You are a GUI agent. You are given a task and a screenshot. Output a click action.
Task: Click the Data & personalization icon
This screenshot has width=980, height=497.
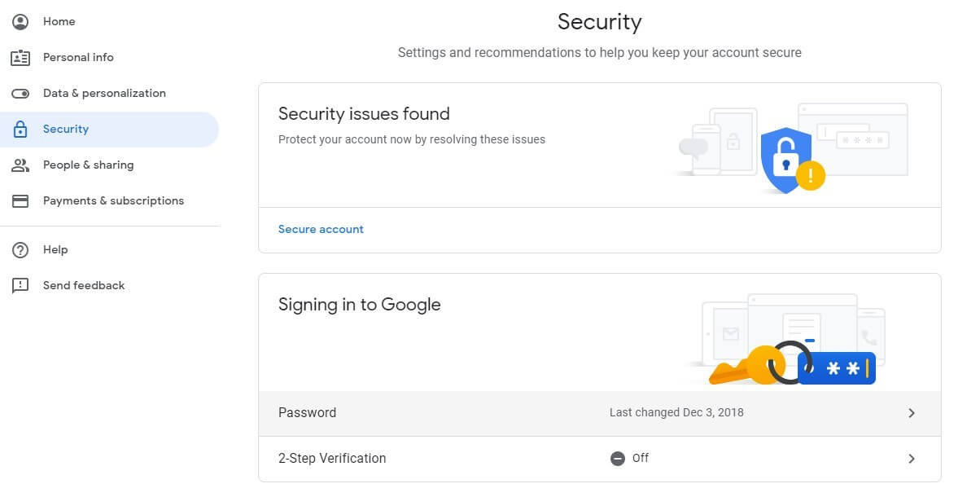(x=20, y=93)
